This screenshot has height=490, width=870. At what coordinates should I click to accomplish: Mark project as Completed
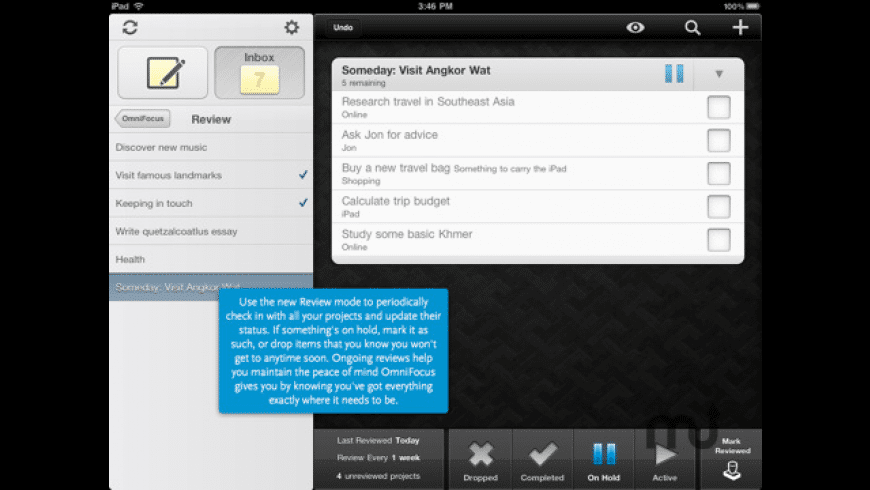pyautogui.click(x=542, y=460)
